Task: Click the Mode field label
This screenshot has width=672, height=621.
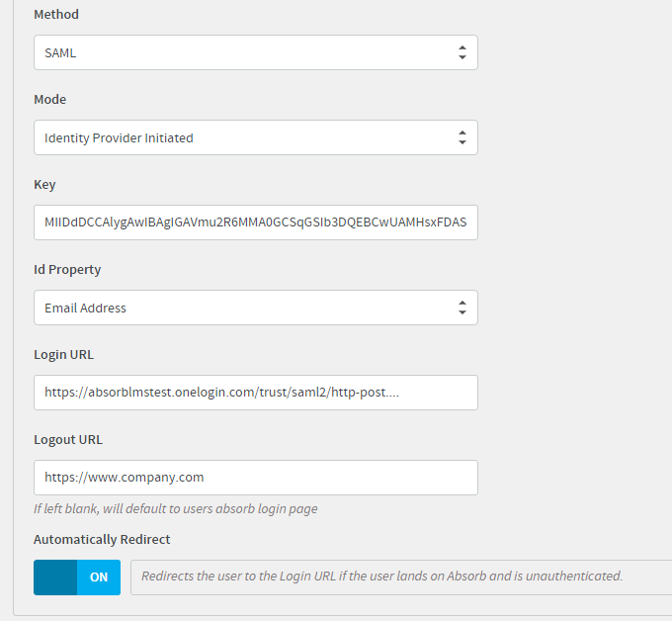Action: pyautogui.click(x=50, y=100)
